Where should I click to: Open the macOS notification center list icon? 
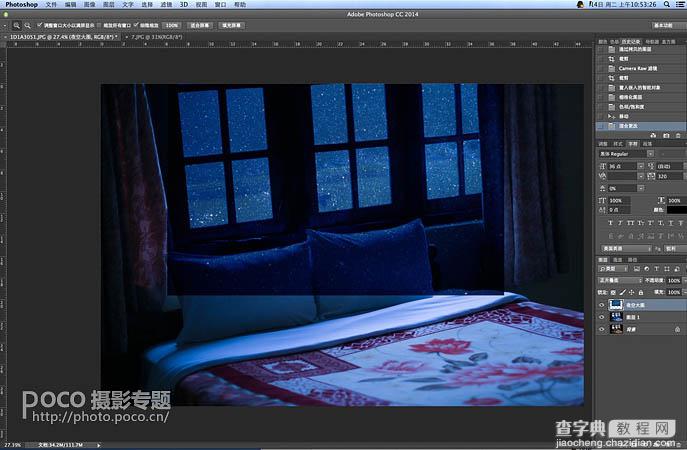[x=680, y=4]
